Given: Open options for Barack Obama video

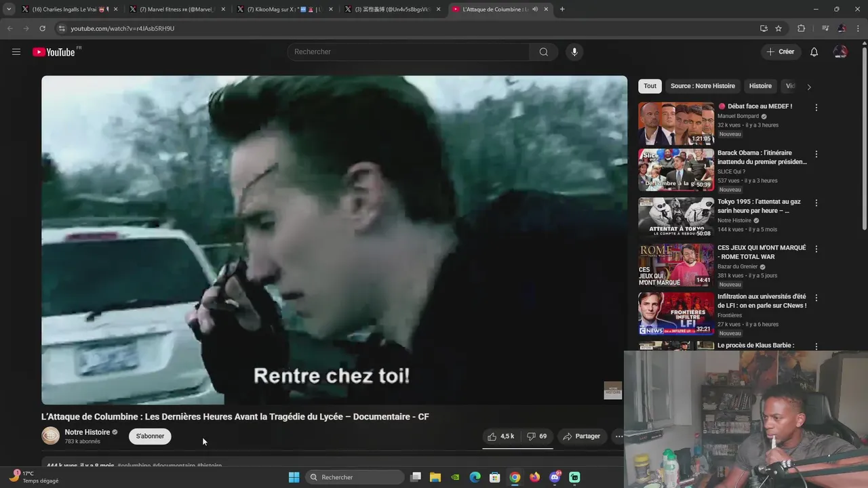Looking at the screenshot, I should tap(816, 155).
